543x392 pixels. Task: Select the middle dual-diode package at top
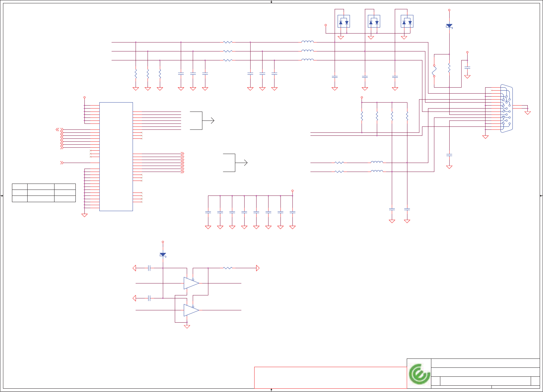374,21
